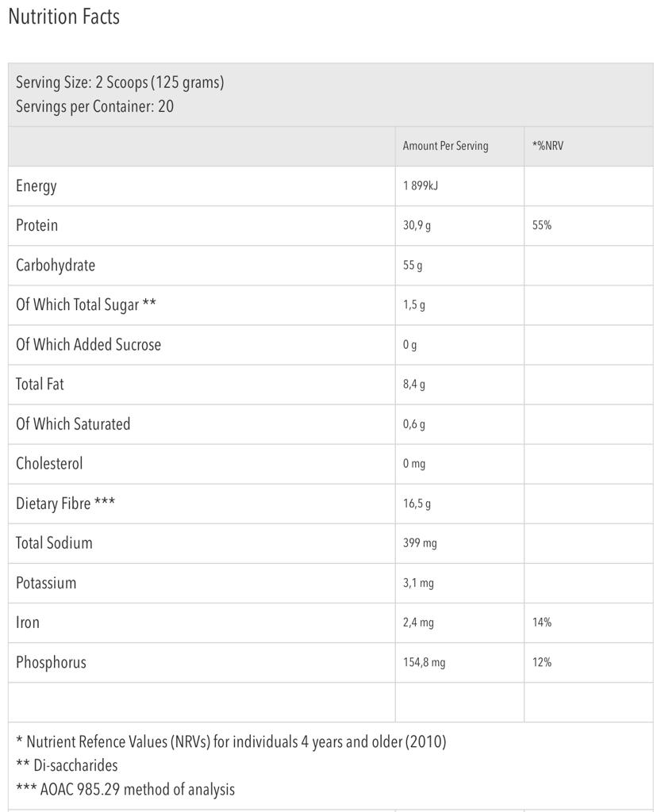Click the Servings per Container line
This screenshot has height=812, width=661.
click(94, 106)
